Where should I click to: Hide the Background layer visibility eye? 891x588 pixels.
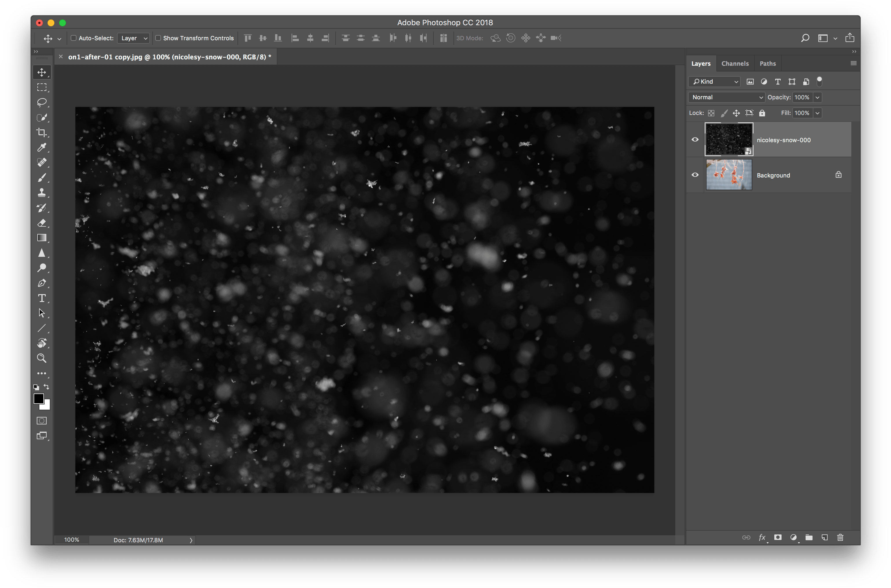point(695,175)
